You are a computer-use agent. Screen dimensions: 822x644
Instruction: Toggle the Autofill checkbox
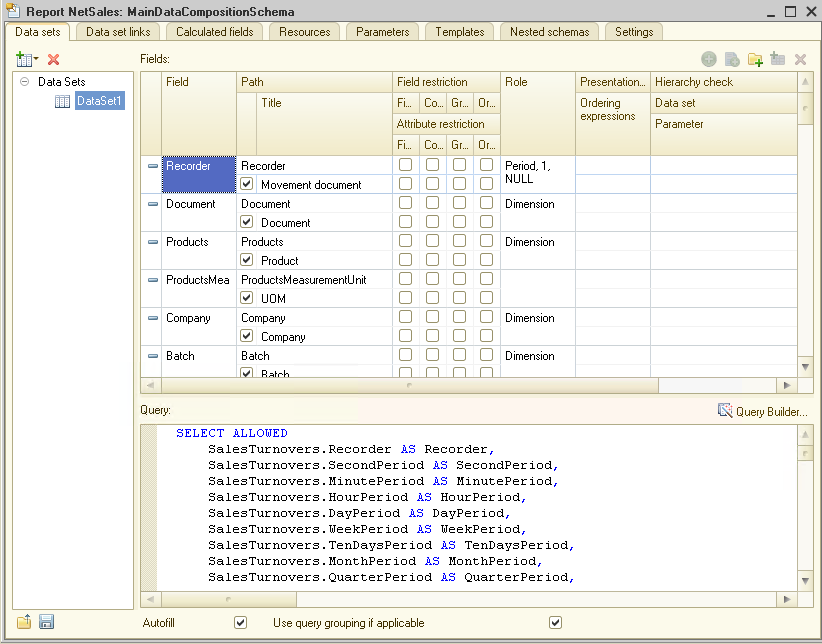(240, 623)
